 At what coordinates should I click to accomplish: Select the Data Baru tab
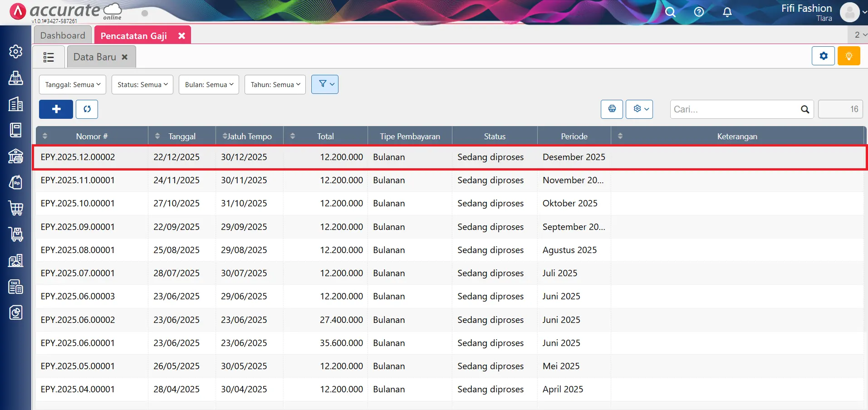click(x=95, y=57)
